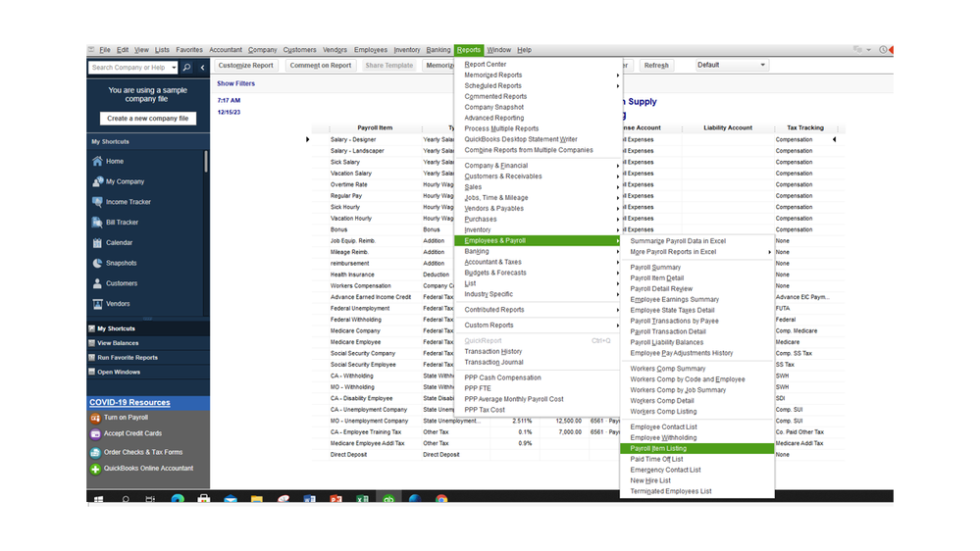980x551 pixels.
Task: Click the shortcuts sidebar scrollbar
Action: (206, 161)
